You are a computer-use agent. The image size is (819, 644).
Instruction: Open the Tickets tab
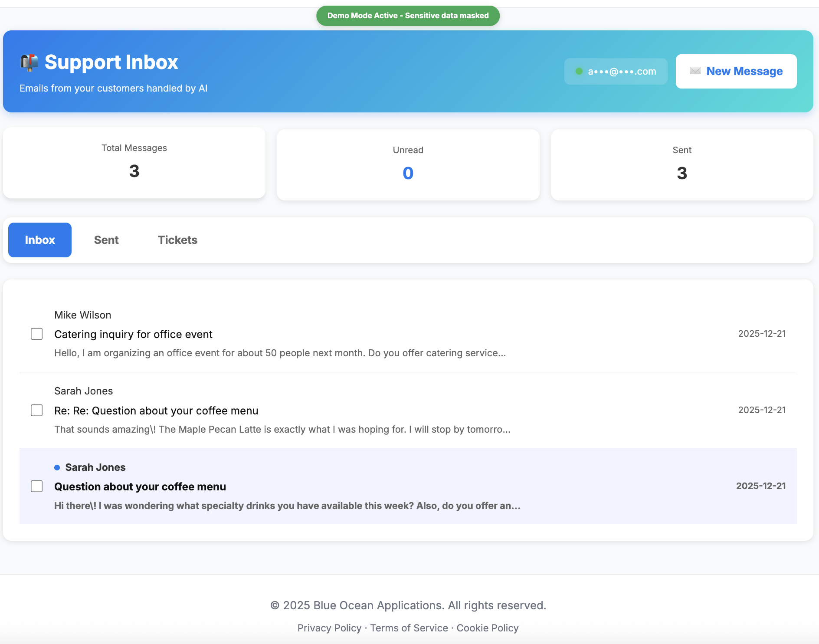click(177, 240)
